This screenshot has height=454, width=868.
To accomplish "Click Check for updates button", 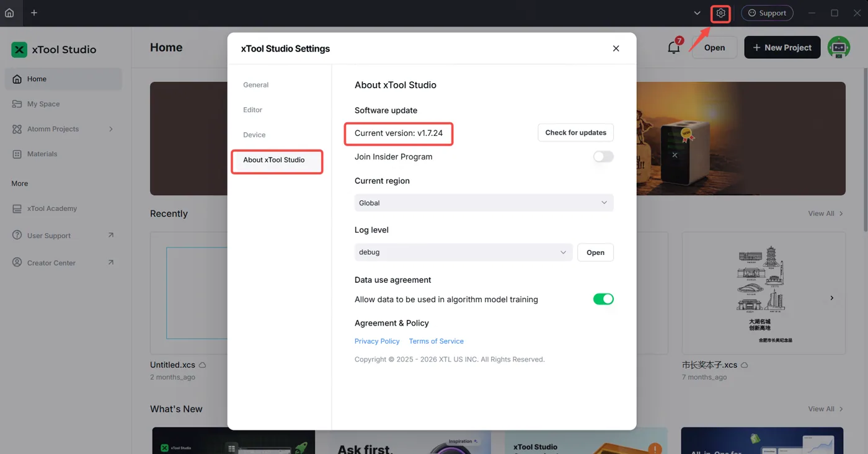I will tap(575, 133).
